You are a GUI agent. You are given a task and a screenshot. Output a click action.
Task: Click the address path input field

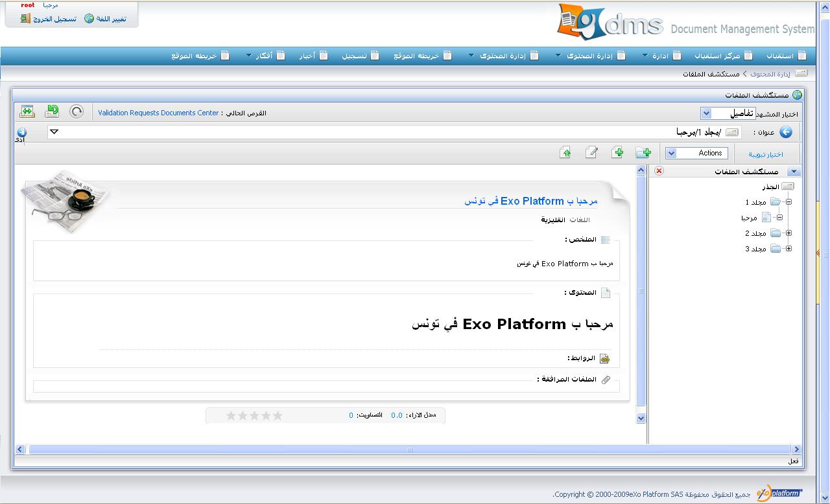pyautogui.click(x=389, y=132)
